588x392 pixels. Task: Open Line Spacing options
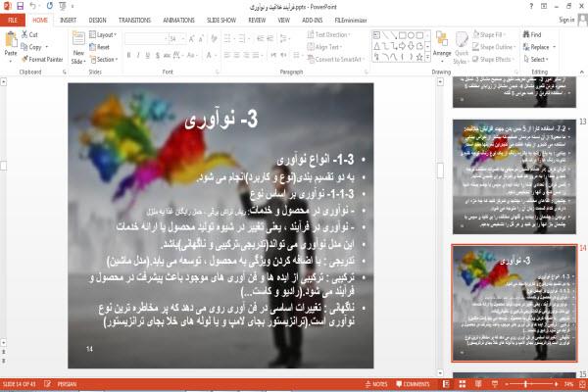coord(284,38)
